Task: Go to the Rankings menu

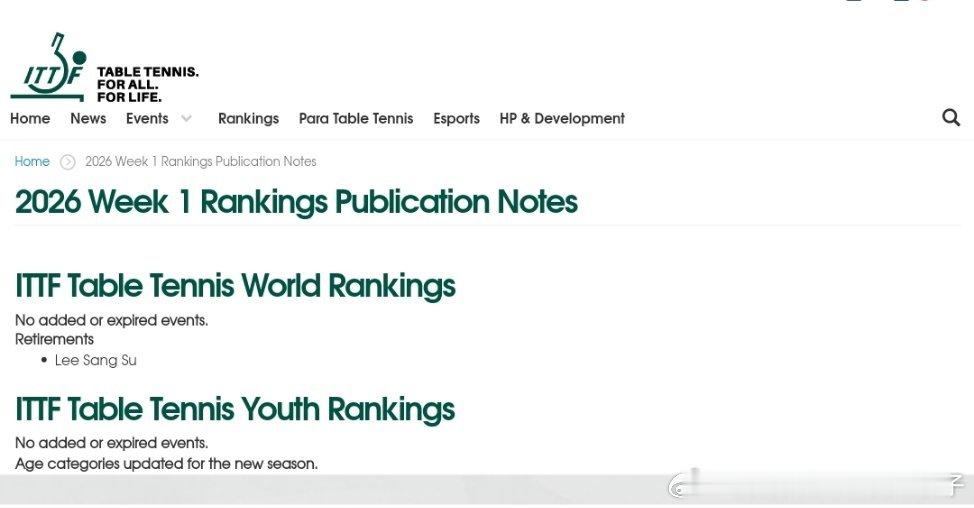Action: [x=248, y=119]
